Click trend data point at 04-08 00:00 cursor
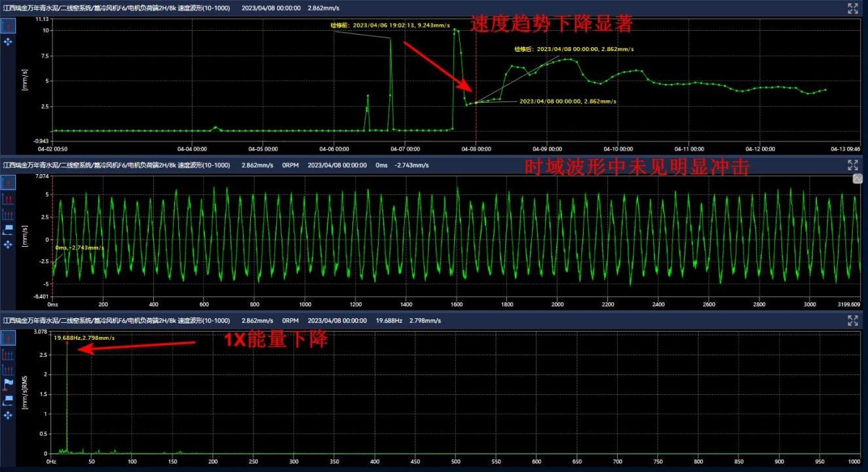868x472 pixels. click(476, 103)
